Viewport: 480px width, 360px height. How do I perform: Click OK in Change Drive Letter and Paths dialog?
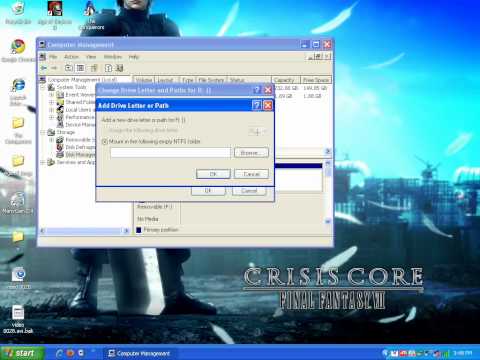tap(208, 191)
